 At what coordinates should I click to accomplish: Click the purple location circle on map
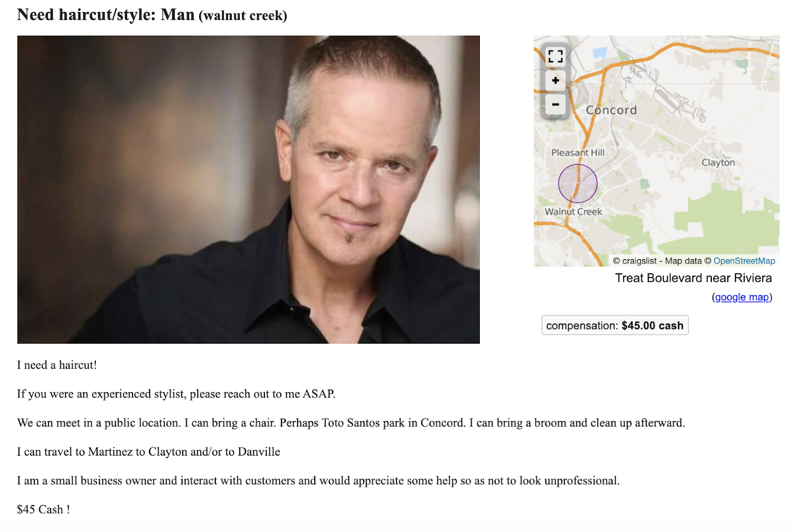578,184
